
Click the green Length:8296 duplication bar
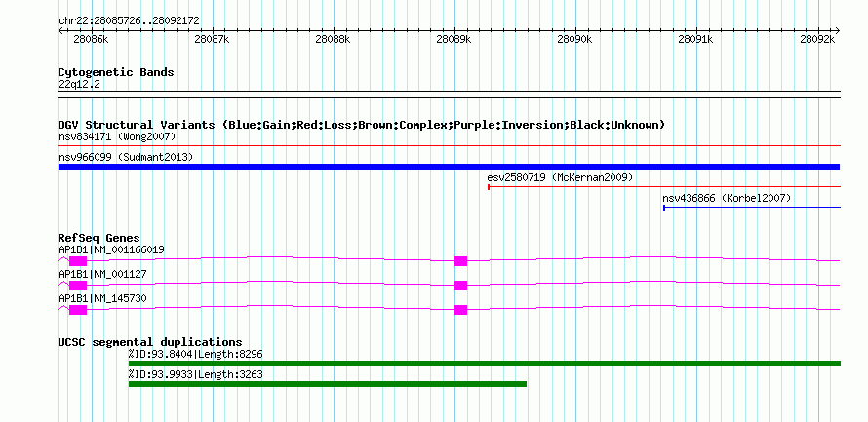click(485, 364)
